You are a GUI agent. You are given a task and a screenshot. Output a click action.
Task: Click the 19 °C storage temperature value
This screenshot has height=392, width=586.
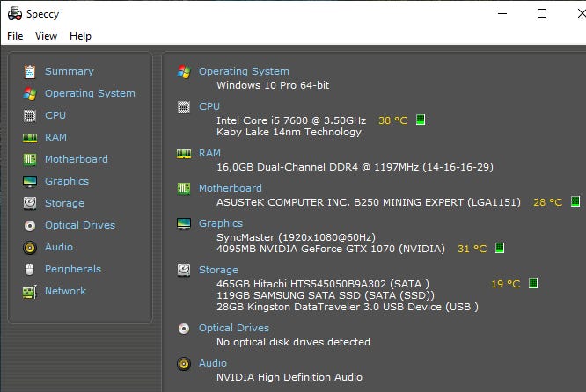[505, 284]
